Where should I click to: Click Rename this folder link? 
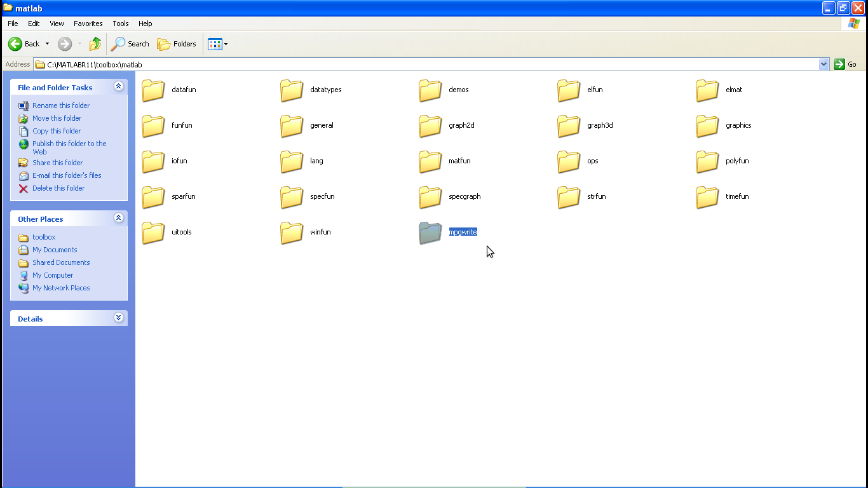(x=61, y=105)
